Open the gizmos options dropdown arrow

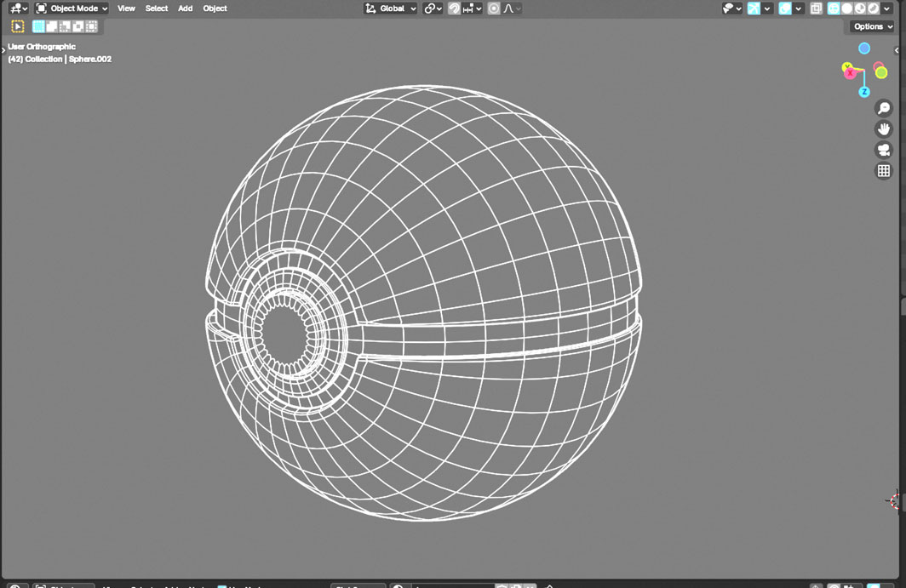(x=767, y=9)
